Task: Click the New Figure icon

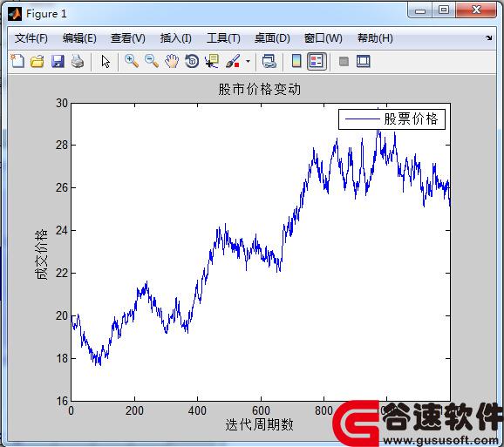Action: (x=17, y=61)
